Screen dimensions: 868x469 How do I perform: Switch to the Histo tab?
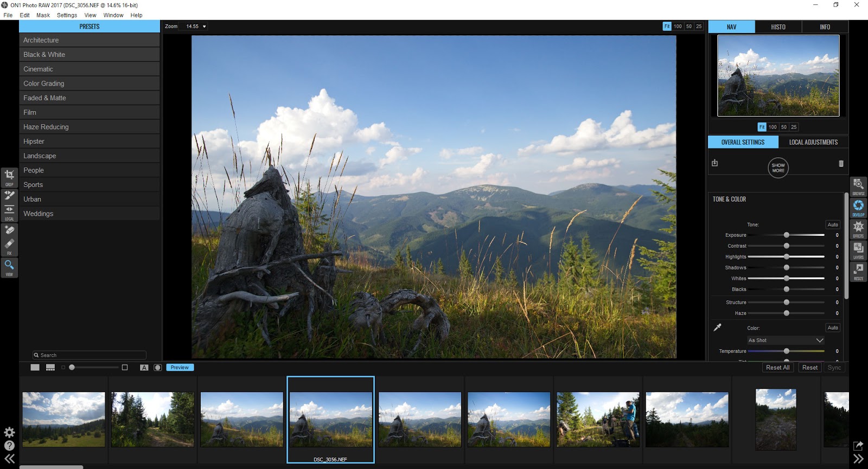pyautogui.click(x=778, y=27)
